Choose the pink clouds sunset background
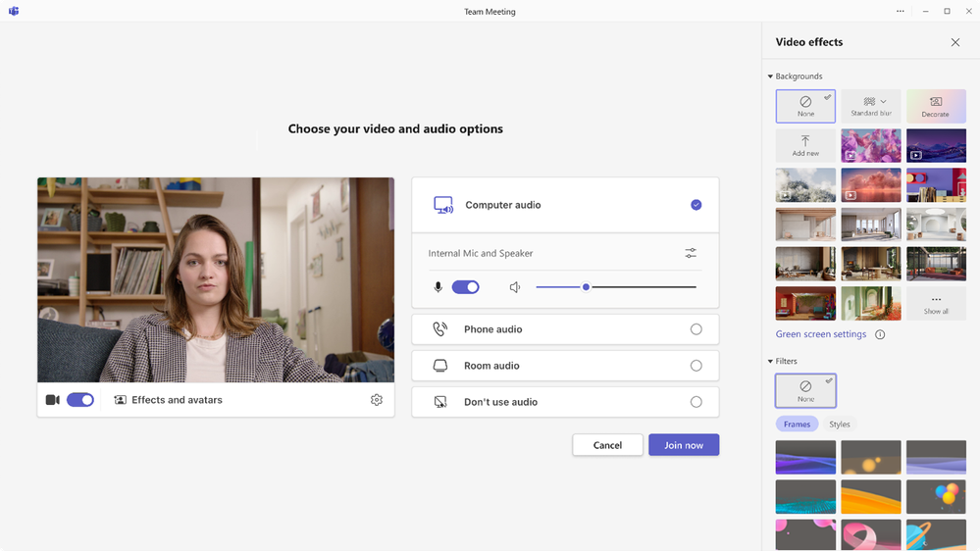This screenshot has height=551, width=980. pos(871,185)
